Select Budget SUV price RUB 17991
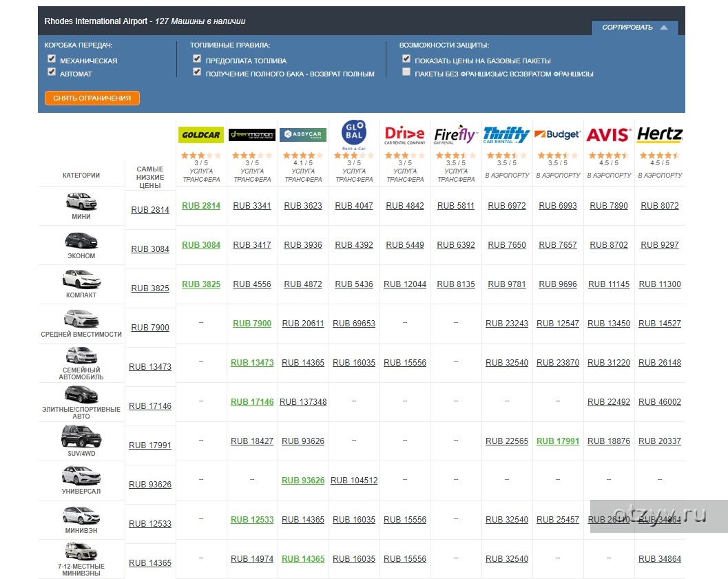 pyautogui.click(x=558, y=441)
